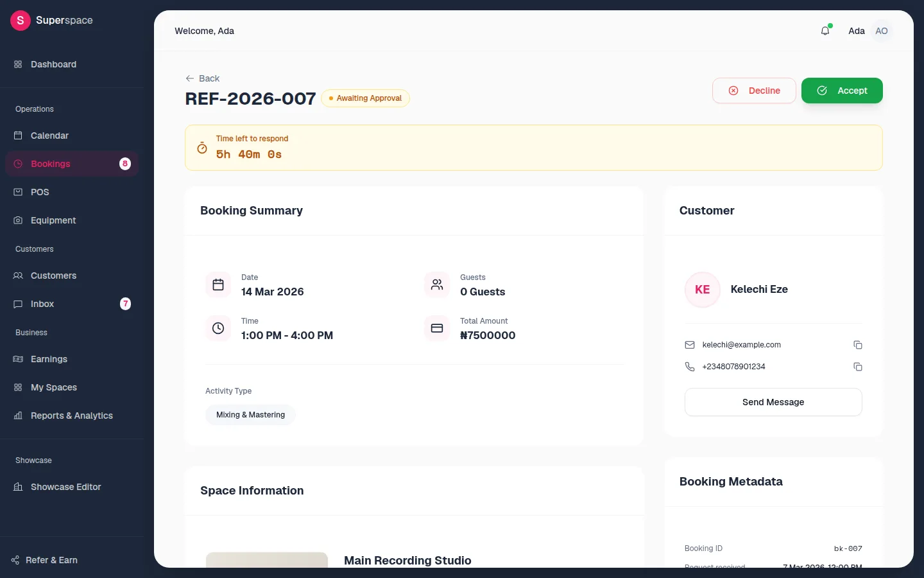View Earnings
Screen dimensions: 924x578
72,359
